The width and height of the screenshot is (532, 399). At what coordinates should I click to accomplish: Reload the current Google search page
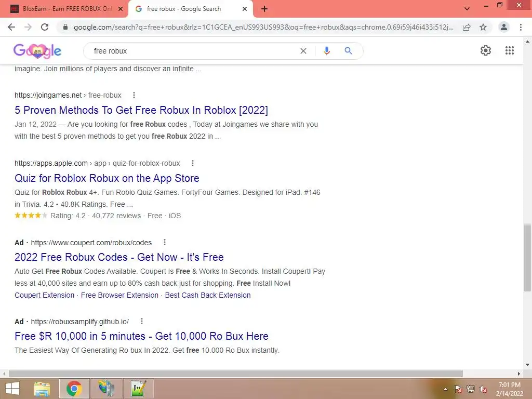[45, 27]
